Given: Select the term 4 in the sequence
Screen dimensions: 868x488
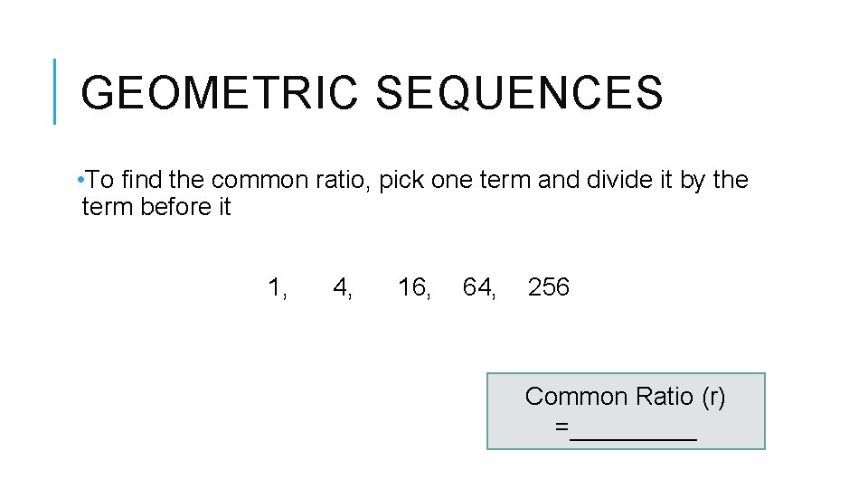Looking at the screenshot, I should (x=341, y=287).
